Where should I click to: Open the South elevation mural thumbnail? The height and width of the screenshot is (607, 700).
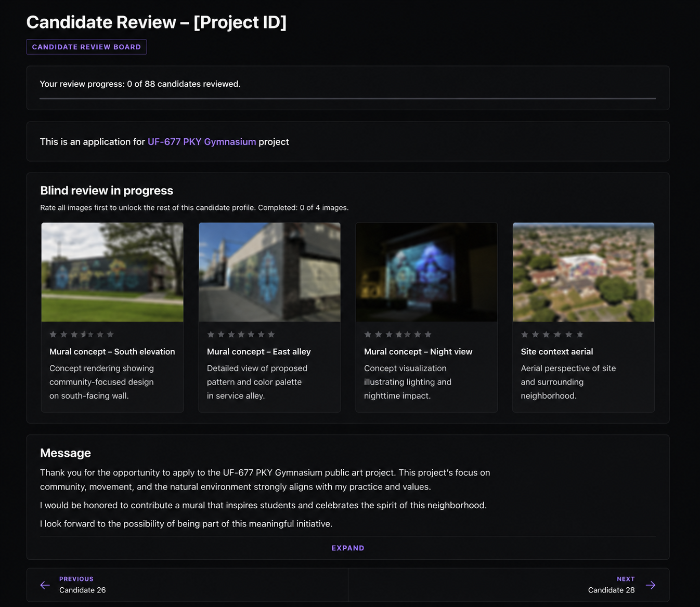click(112, 272)
